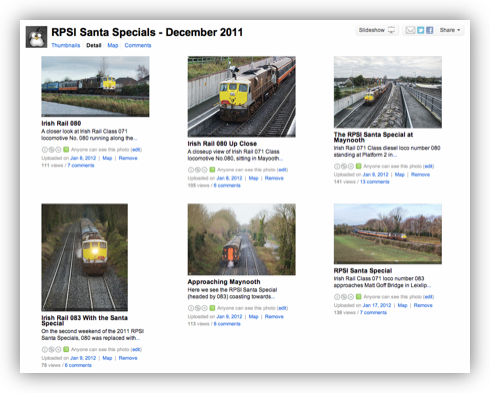Click green privacy square under Approaching Maynooth
The height and width of the screenshot is (393, 490).
coord(212,308)
